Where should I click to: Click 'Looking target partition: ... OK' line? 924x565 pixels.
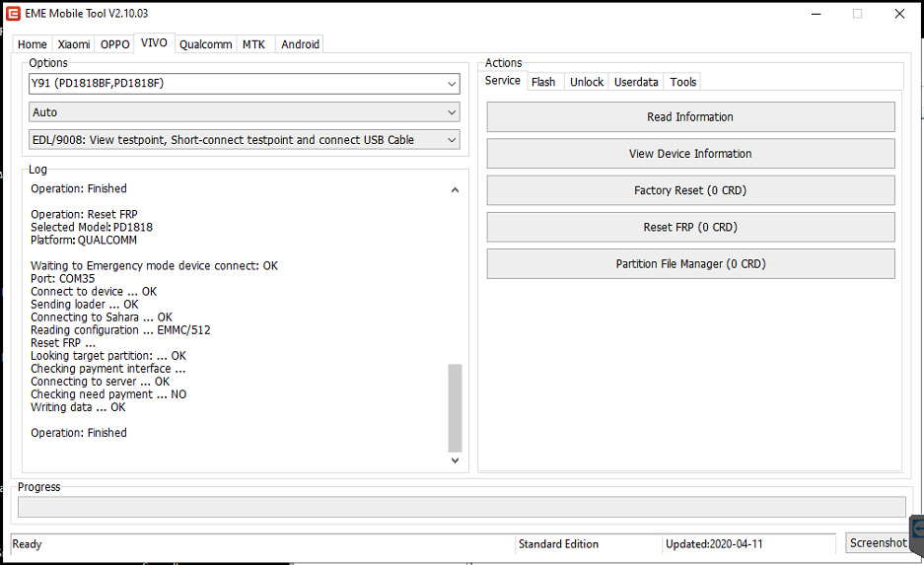[x=108, y=356]
